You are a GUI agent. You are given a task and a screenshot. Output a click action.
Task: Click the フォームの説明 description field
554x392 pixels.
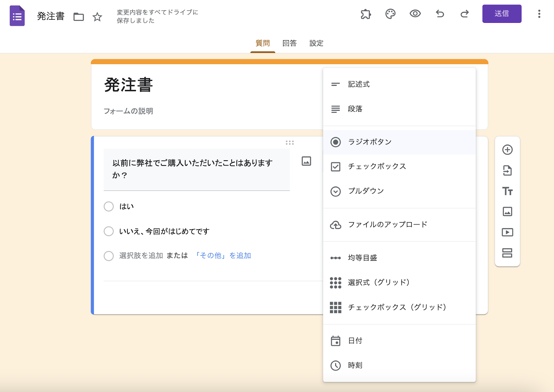[x=128, y=111]
